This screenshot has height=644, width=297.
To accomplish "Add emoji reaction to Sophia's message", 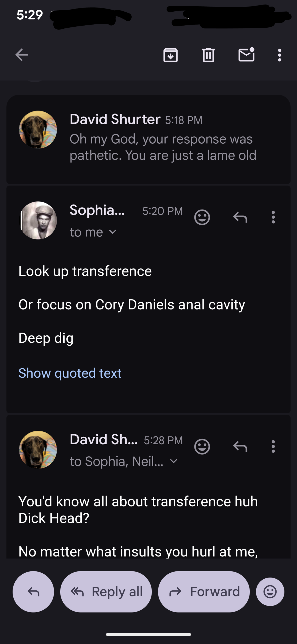I will [202, 217].
